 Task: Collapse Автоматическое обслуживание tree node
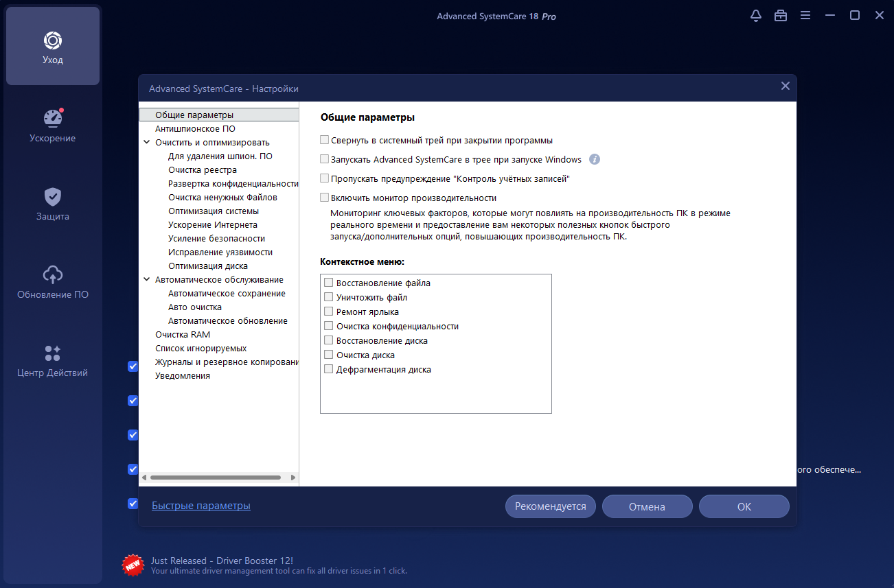[x=147, y=280]
